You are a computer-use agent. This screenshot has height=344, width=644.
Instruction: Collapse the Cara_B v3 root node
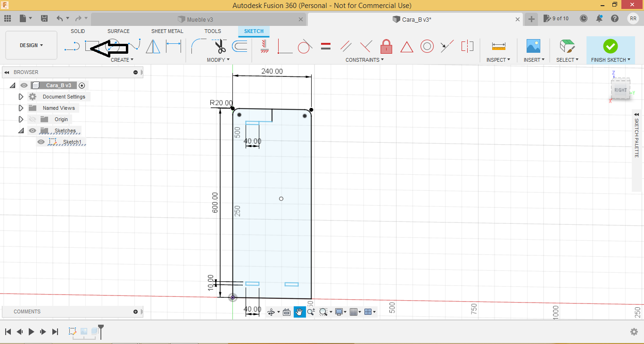tap(12, 85)
